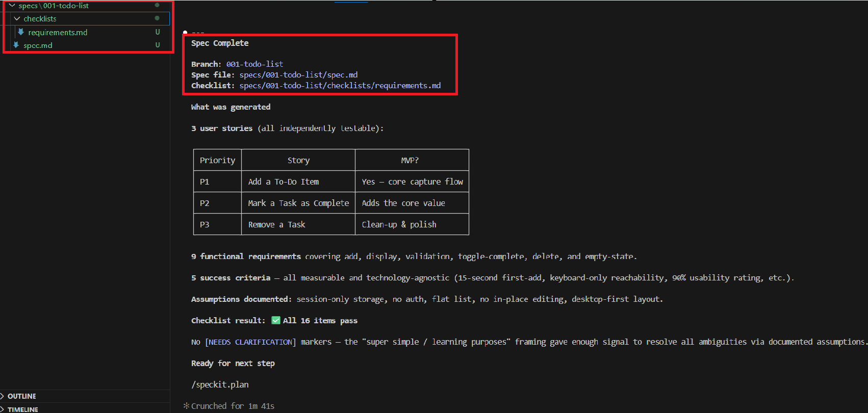Click the untracked U badge for spec.md
Screen dimensions: 868x413
click(x=158, y=45)
